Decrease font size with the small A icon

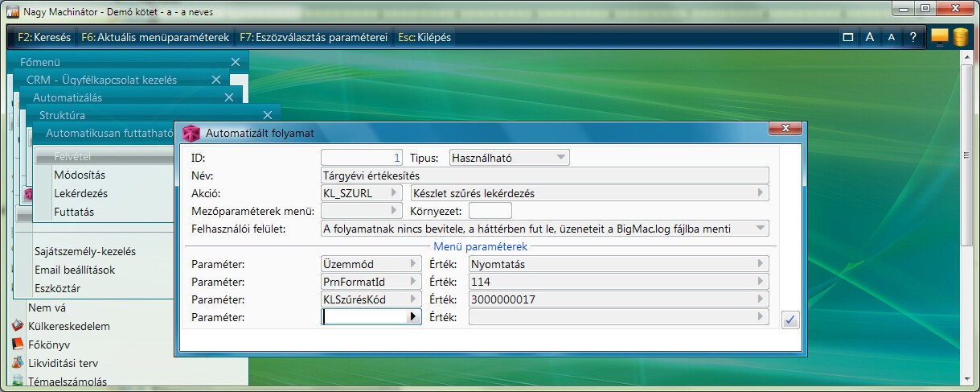pyautogui.click(x=891, y=37)
